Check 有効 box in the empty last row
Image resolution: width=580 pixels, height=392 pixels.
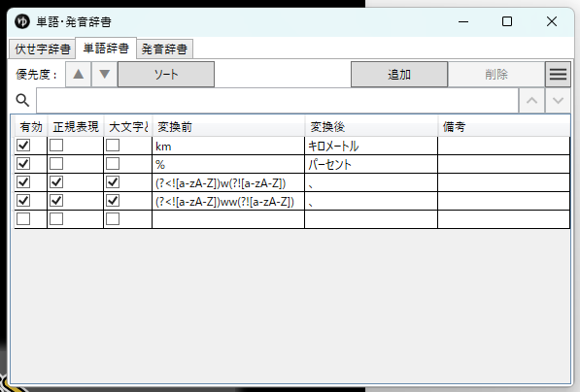tap(23, 219)
